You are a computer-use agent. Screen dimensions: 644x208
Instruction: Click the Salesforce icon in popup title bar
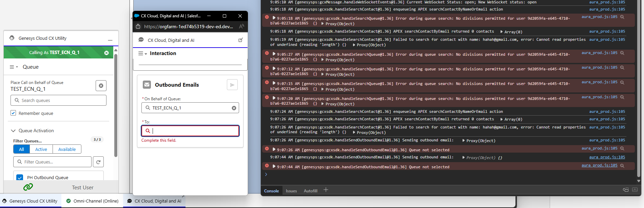[137, 16]
